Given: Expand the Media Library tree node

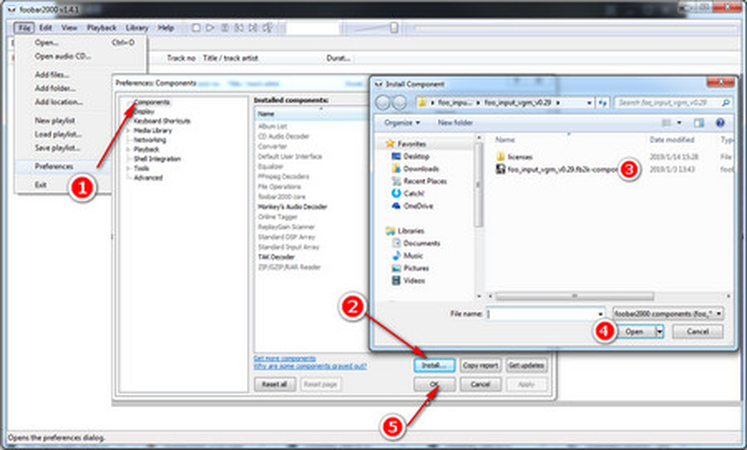Looking at the screenshot, I should [128, 130].
